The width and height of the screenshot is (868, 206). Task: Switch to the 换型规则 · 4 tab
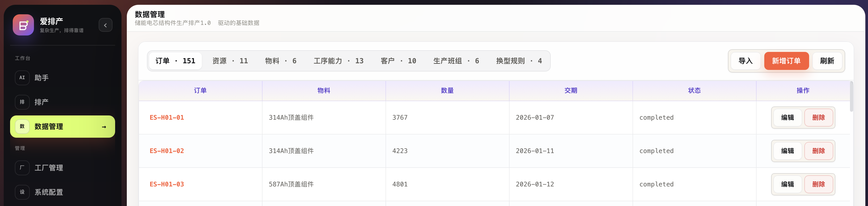click(x=519, y=61)
